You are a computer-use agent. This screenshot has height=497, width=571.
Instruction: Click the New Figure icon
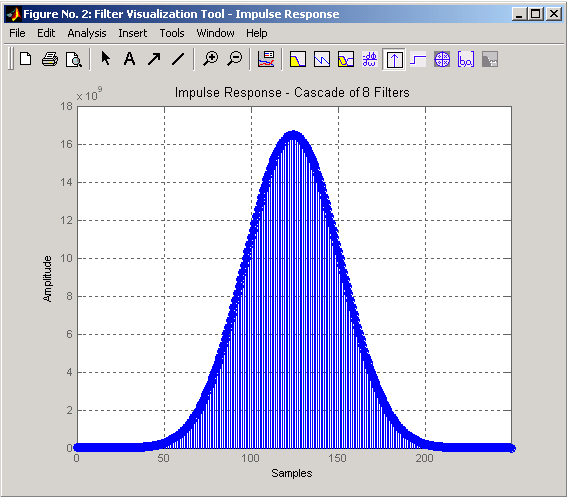[25, 59]
